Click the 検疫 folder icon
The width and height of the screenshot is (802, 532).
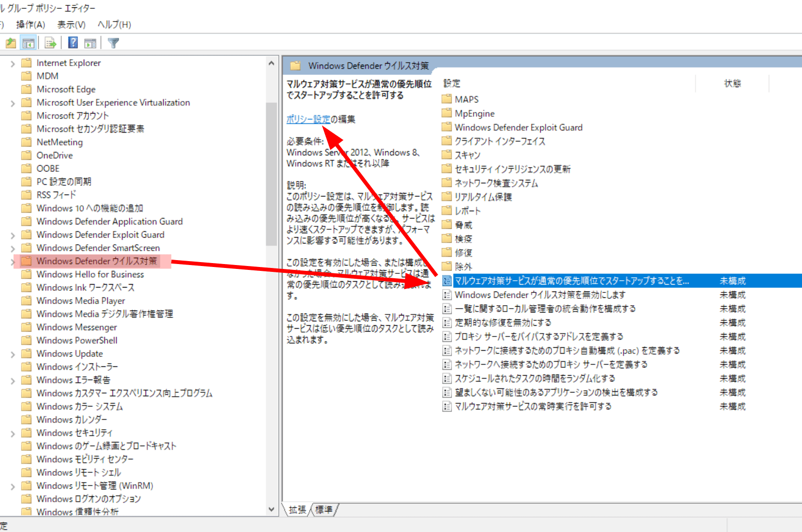pos(447,239)
